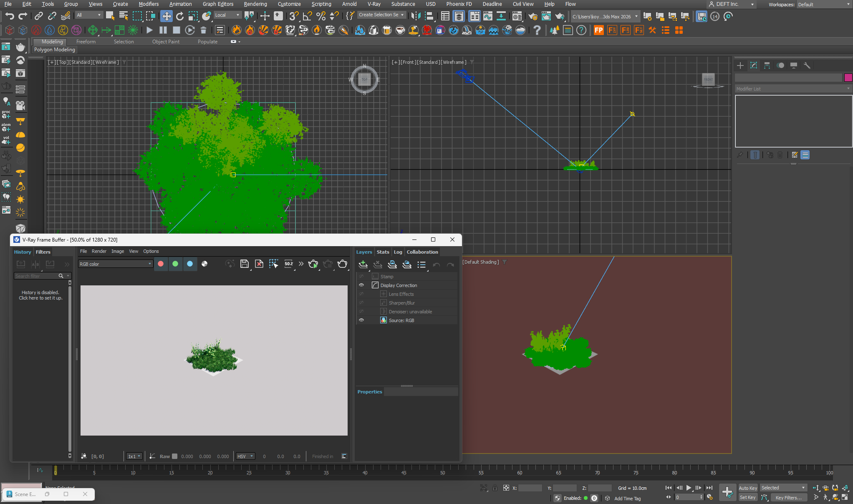The width and height of the screenshot is (853, 504).
Task: Expand the Modifier List dropdown
Action: (793, 89)
